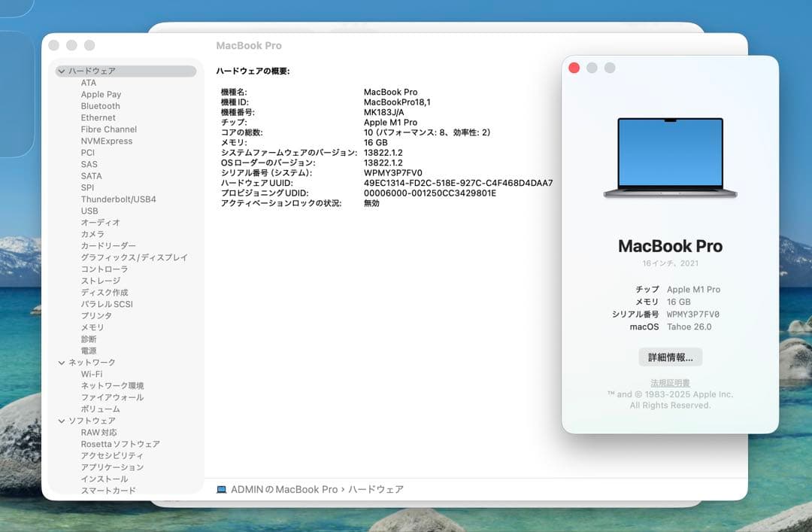Image resolution: width=812 pixels, height=532 pixels.
Task: Open ネットワーク環境 in the sidebar
Action: (x=112, y=386)
